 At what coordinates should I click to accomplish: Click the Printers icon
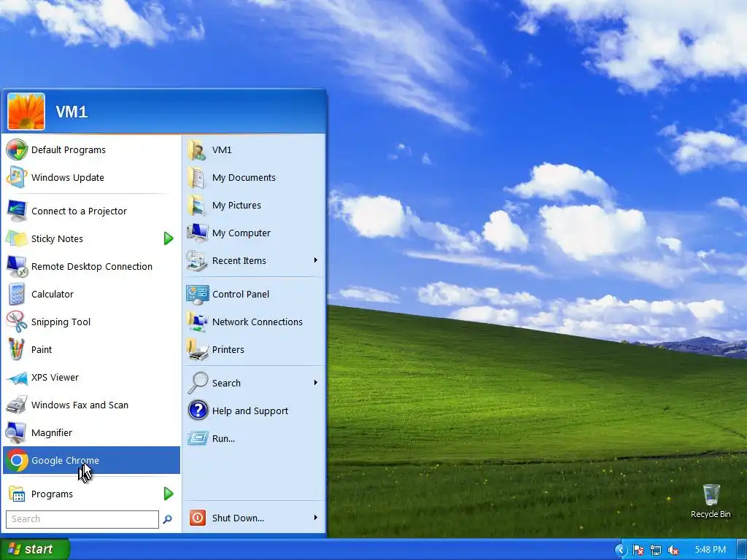tap(197, 349)
